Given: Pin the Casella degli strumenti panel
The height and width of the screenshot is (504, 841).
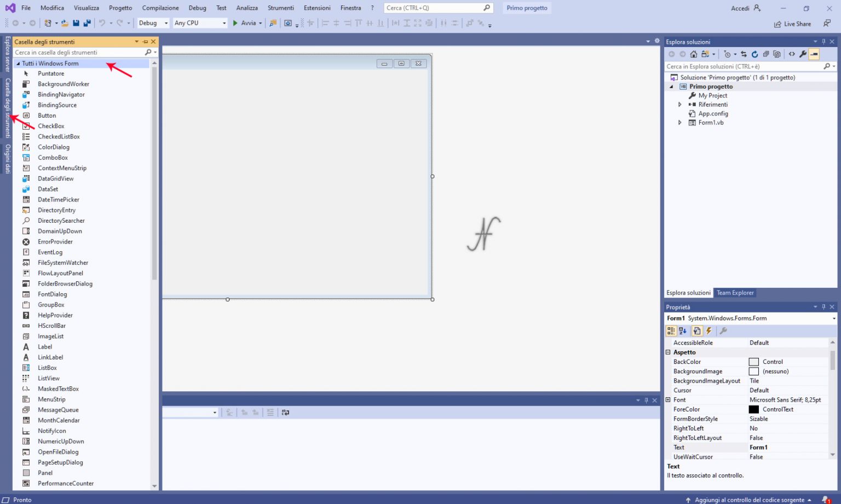Looking at the screenshot, I should tap(145, 41).
